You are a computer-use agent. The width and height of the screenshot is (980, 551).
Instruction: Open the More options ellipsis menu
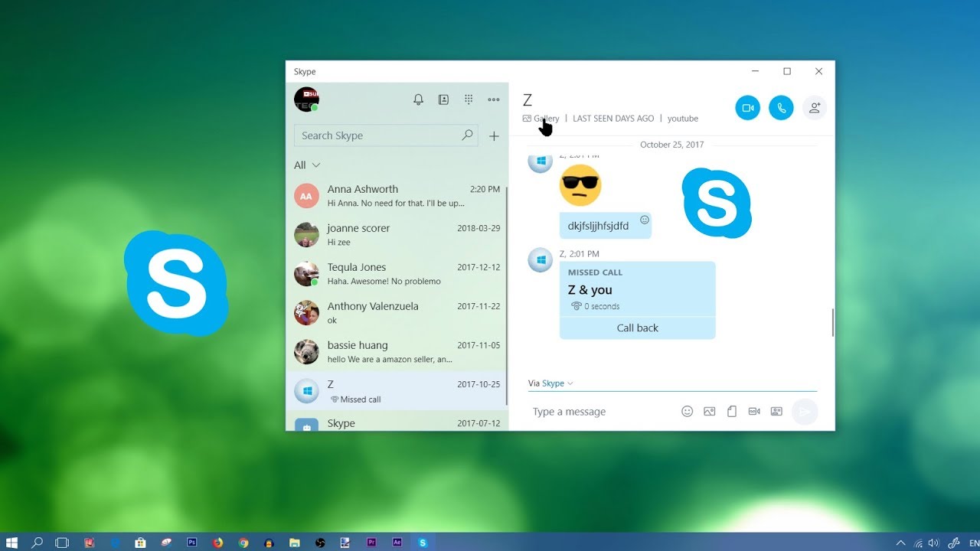coord(494,99)
